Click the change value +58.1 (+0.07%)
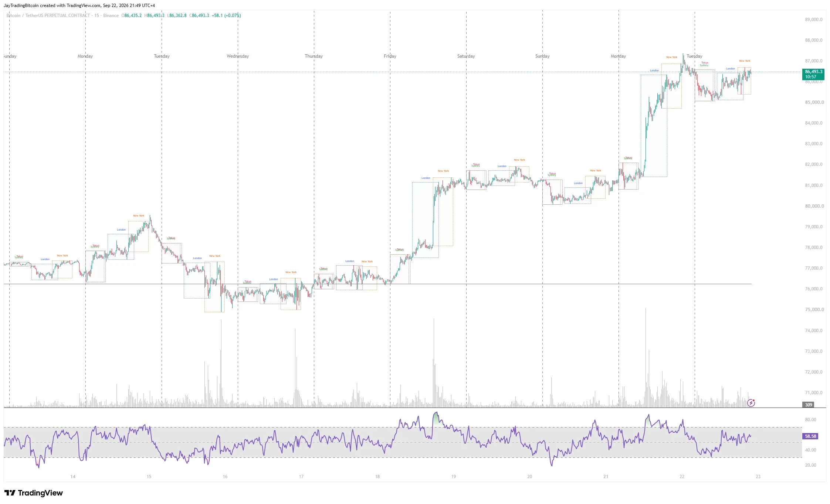Screen dimensions: 830x504 pos(226,16)
